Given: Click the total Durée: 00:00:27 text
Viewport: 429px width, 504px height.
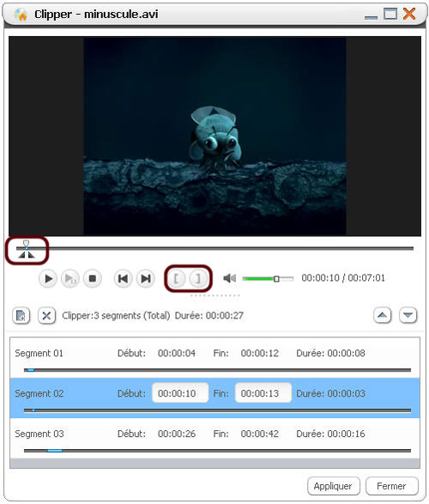Looking at the screenshot, I should tap(209, 315).
